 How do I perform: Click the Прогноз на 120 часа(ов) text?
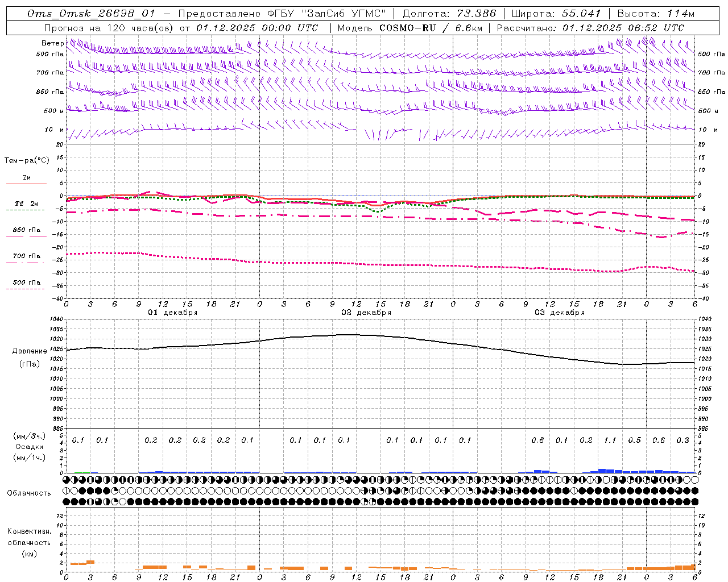[109, 28]
